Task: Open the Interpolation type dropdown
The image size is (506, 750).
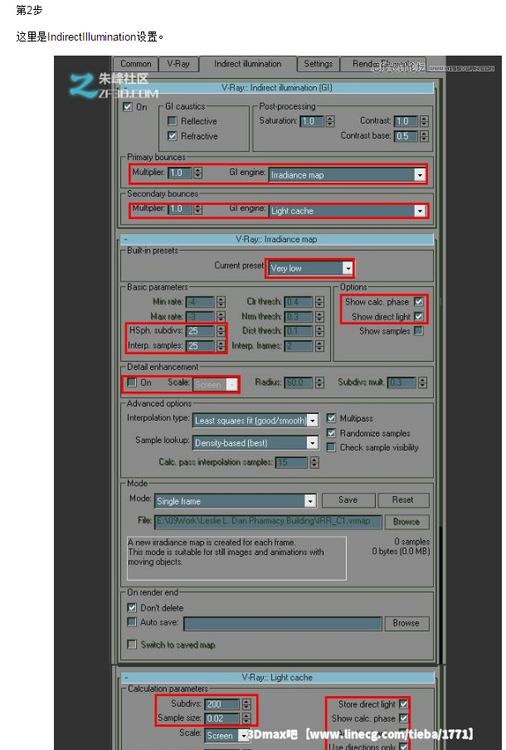Action: click(x=255, y=420)
